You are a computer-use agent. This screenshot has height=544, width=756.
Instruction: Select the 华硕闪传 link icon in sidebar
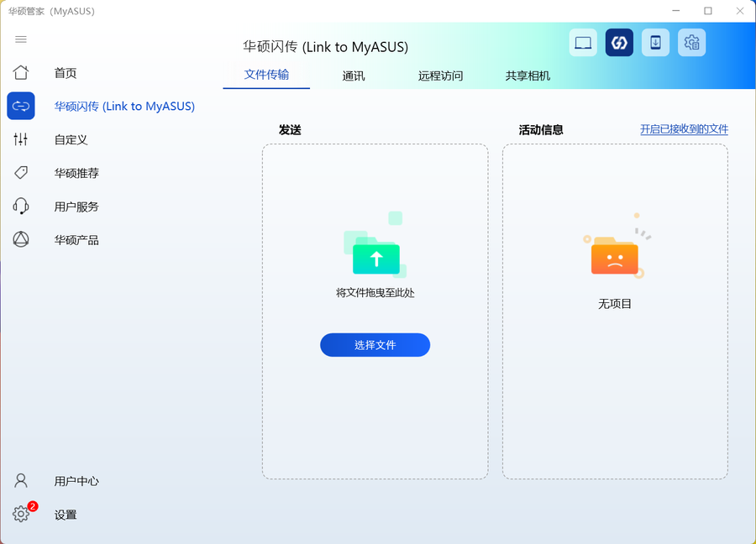click(x=21, y=106)
